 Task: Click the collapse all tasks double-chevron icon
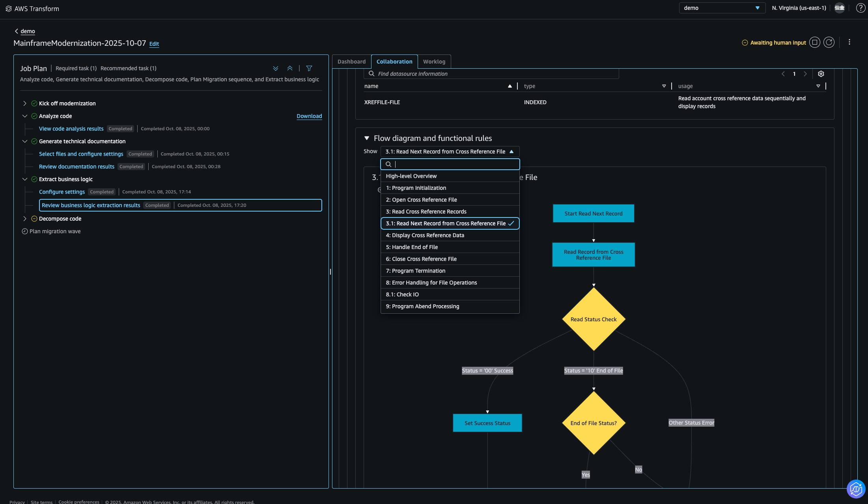[x=290, y=68]
